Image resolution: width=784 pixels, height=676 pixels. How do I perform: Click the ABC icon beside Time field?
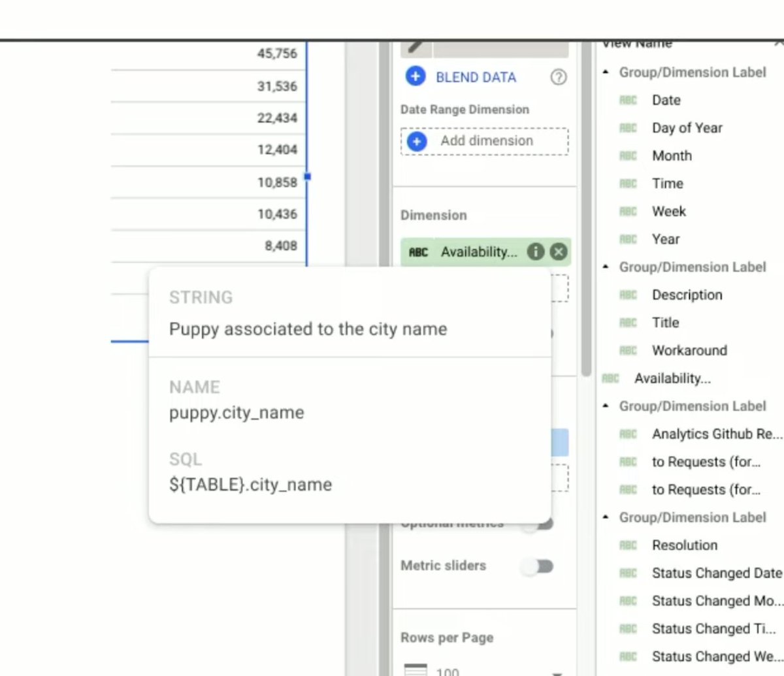pyautogui.click(x=628, y=184)
